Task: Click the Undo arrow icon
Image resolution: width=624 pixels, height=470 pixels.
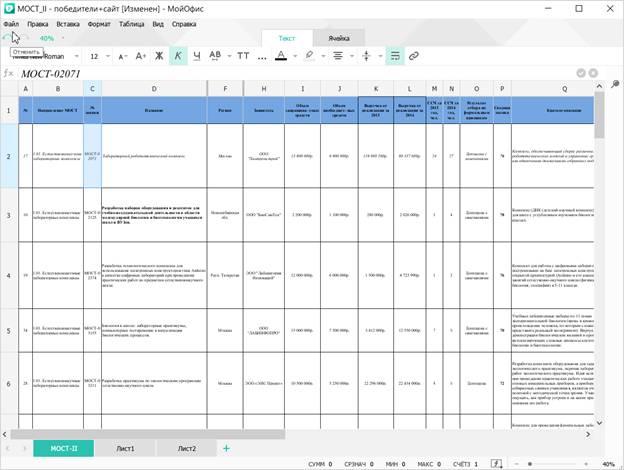Action: point(9,38)
